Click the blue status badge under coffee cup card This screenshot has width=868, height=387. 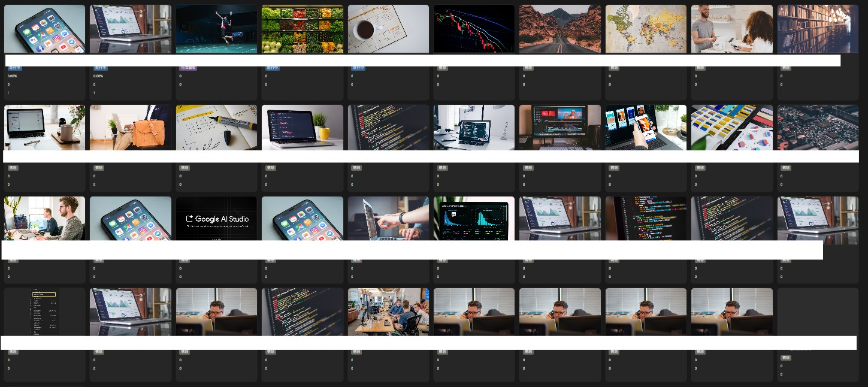click(359, 68)
